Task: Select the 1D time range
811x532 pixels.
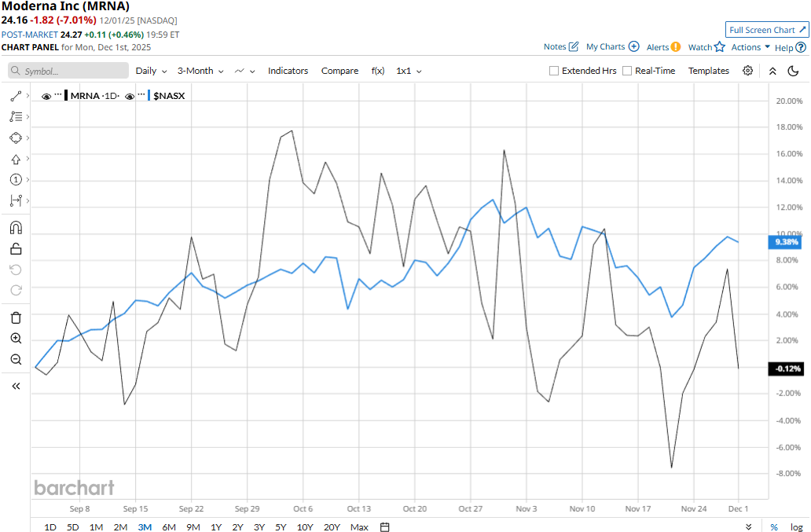Action: pyautogui.click(x=50, y=526)
